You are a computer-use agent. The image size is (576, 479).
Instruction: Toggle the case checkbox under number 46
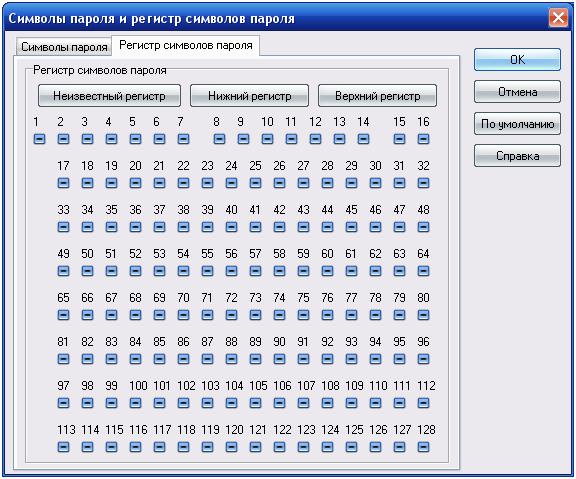375,227
